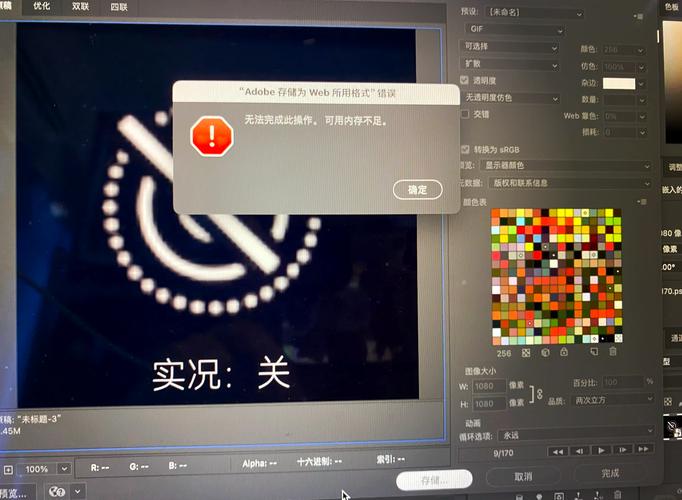Toggle the 转换为 sRGB checkbox

tap(465, 150)
